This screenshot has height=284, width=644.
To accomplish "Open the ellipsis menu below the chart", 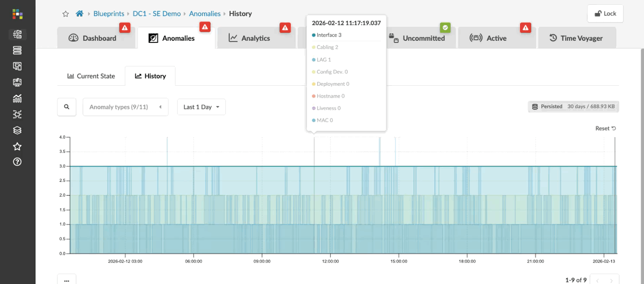I will click(67, 280).
